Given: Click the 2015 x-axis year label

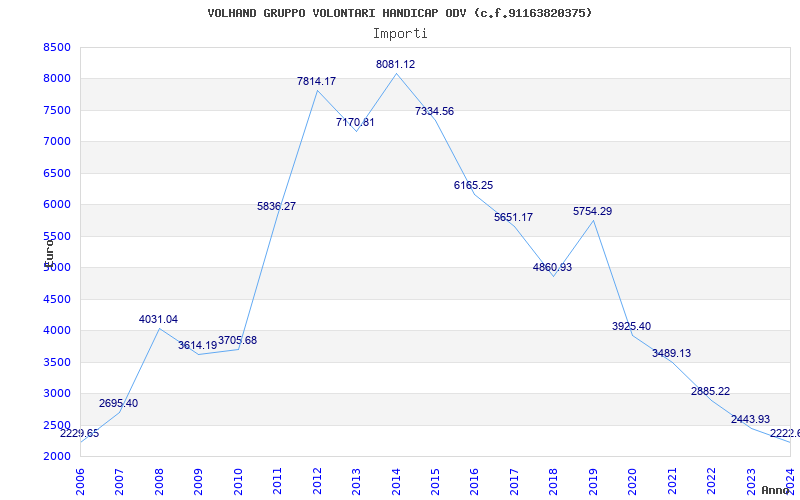Looking at the screenshot, I should click(x=435, y=482).
